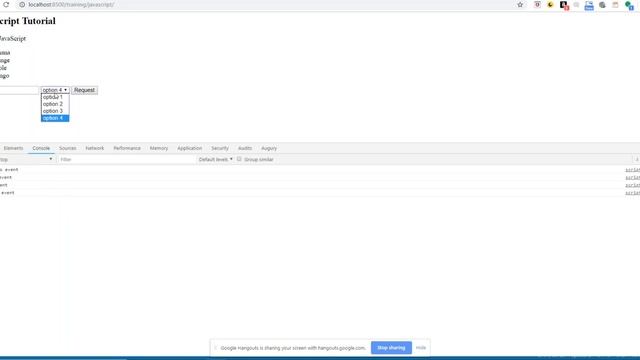640x360 pixels.
Task: Click the 'Google Hangouts is sharing your screen' text
Action: 293,348
